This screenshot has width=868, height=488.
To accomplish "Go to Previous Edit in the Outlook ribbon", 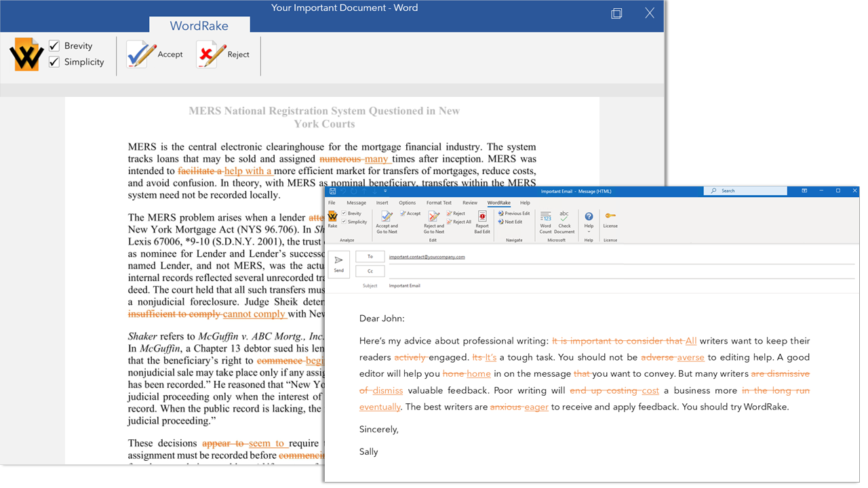I will point(514,213).
